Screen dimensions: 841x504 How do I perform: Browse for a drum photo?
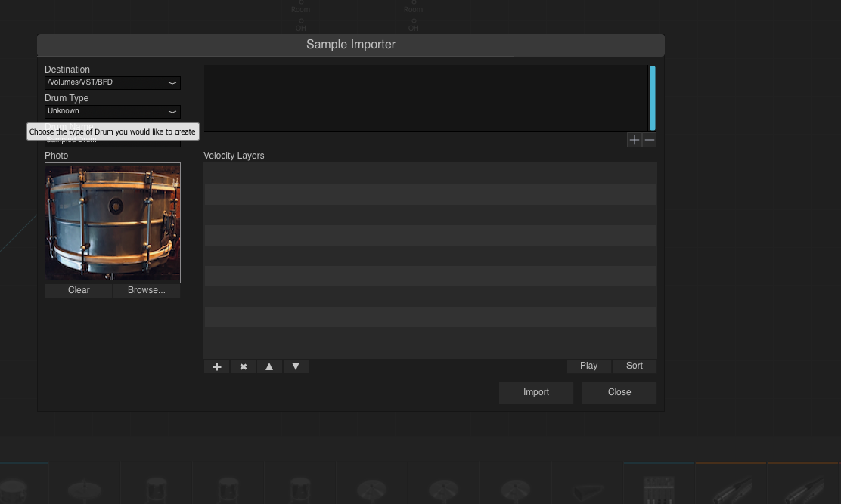pos(147,290)
